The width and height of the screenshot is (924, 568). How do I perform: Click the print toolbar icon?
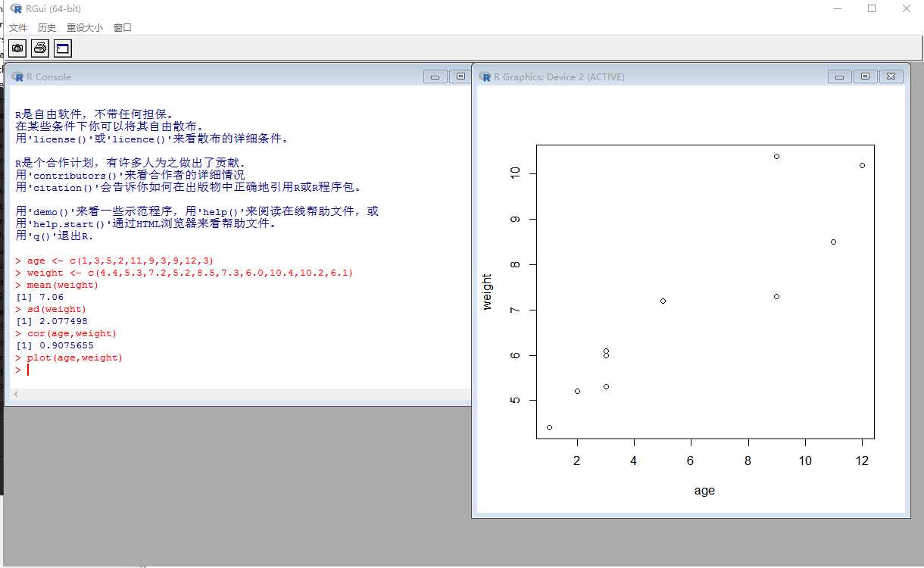tap(40, 48)
